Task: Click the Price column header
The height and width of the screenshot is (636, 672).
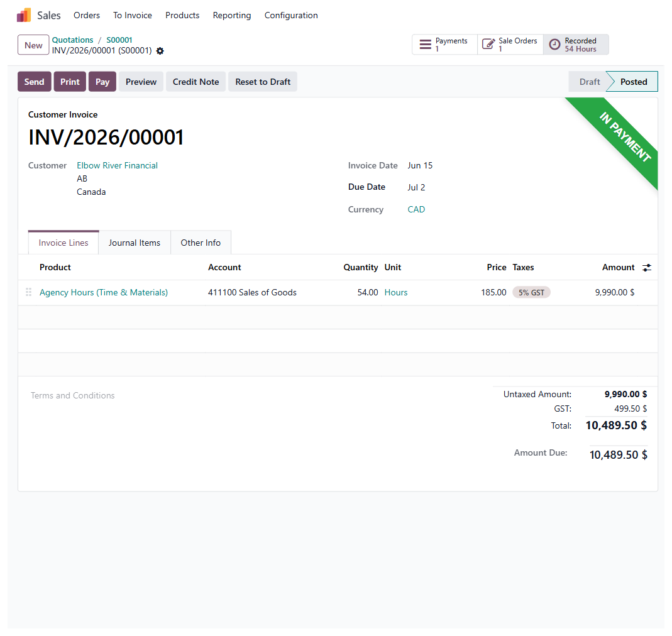Action: point(496,268)
